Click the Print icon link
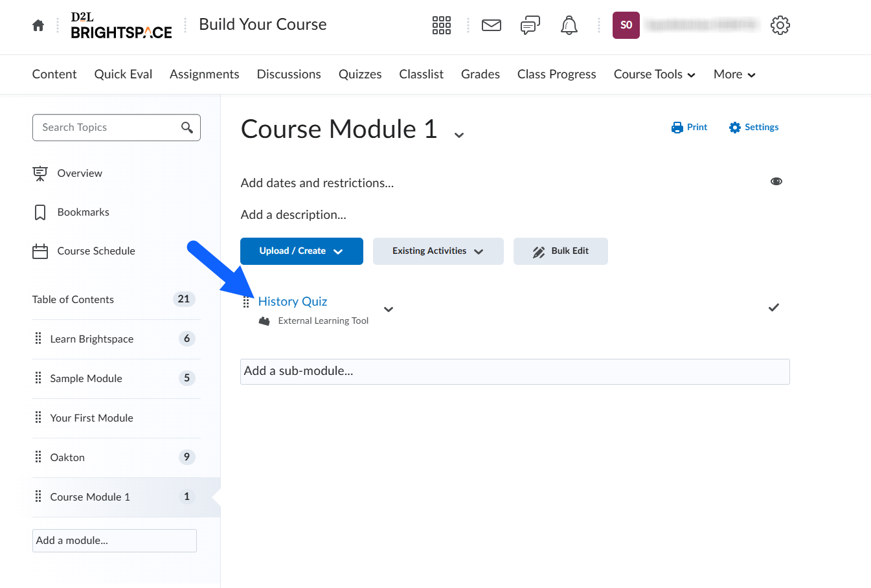 (x=689, y=128)
